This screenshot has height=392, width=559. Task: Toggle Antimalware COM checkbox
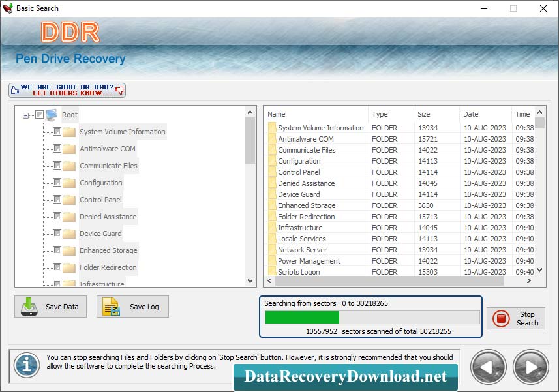[x=57, y=148]
